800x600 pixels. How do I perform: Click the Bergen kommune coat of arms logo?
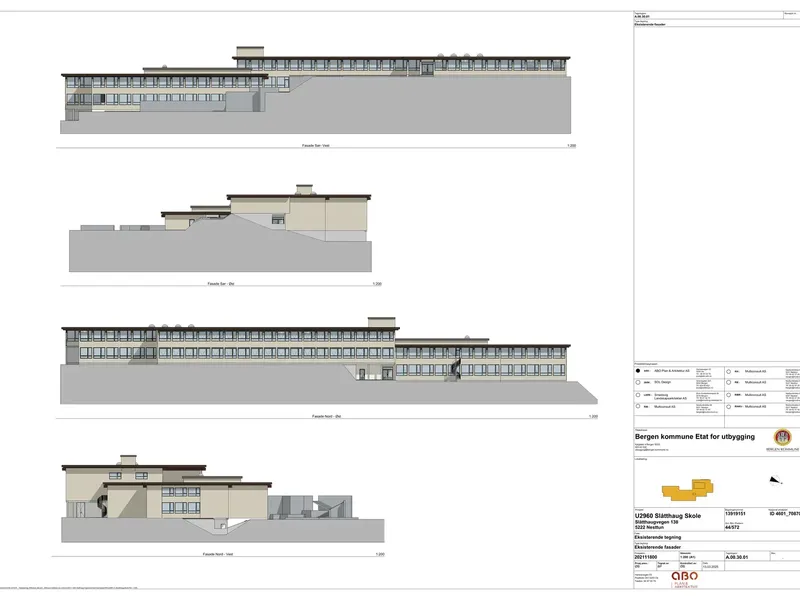coord(782,438)
